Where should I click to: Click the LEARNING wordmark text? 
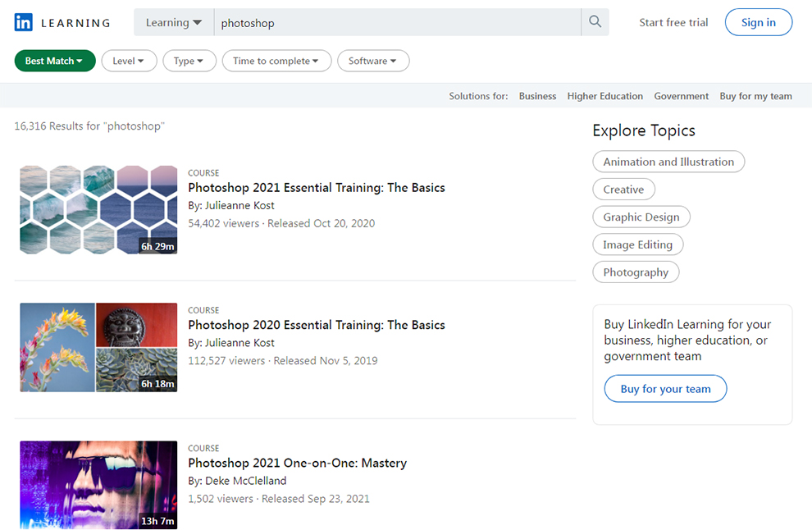(x=75, y=23)
